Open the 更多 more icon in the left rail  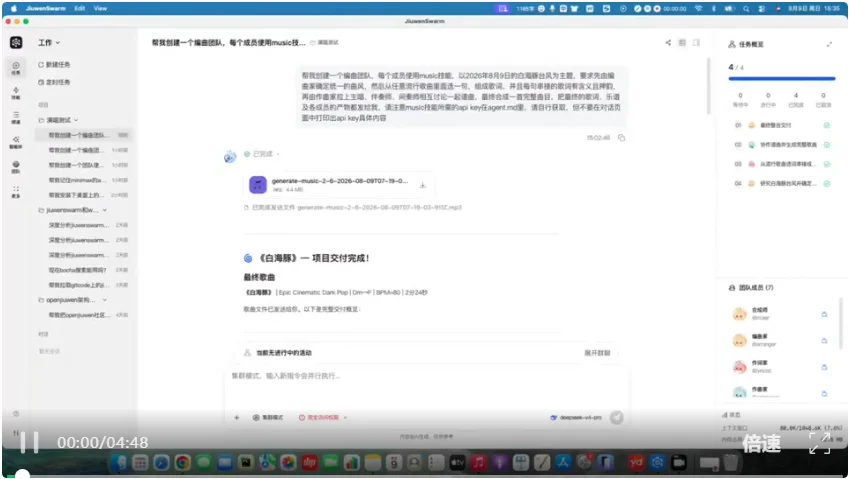point(16,192)
